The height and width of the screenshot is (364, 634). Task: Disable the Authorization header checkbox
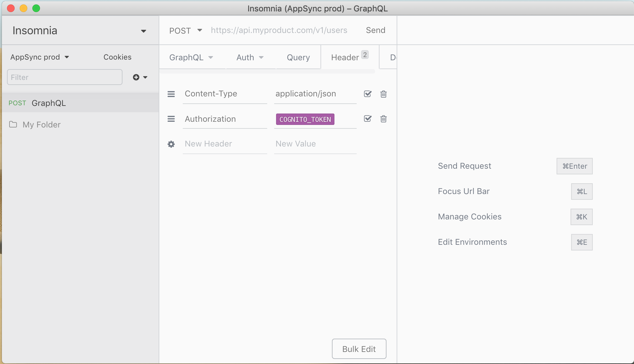coord(367,119)
